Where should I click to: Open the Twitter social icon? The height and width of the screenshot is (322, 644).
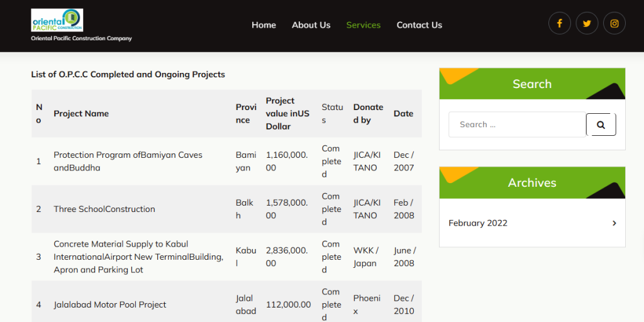point(587,23)
